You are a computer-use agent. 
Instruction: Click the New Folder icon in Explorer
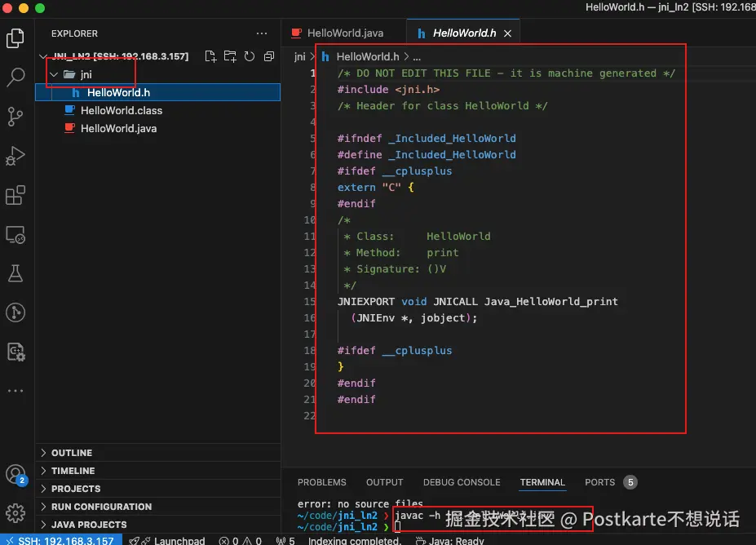[x=230, y=56]
